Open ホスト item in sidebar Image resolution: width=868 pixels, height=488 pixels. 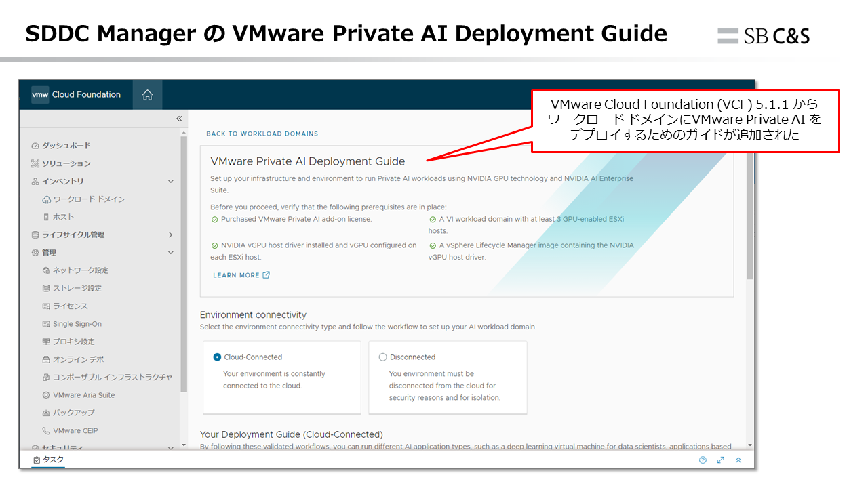pyautogui.click(x=64, y=217)
